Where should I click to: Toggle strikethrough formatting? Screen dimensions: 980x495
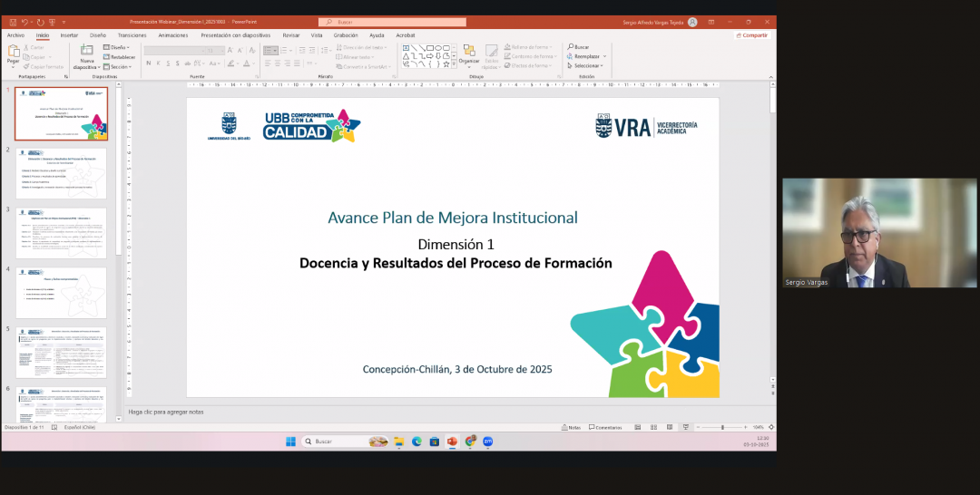click(188, 63)
